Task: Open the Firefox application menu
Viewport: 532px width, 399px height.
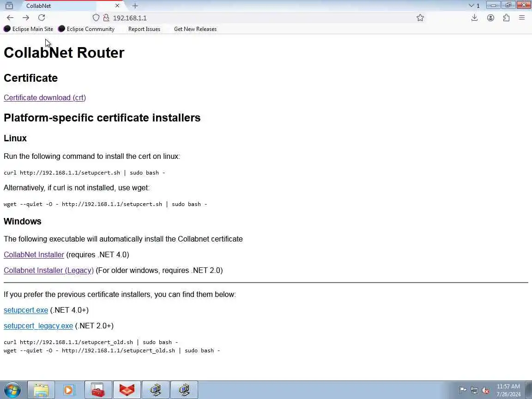Action: 522,18
